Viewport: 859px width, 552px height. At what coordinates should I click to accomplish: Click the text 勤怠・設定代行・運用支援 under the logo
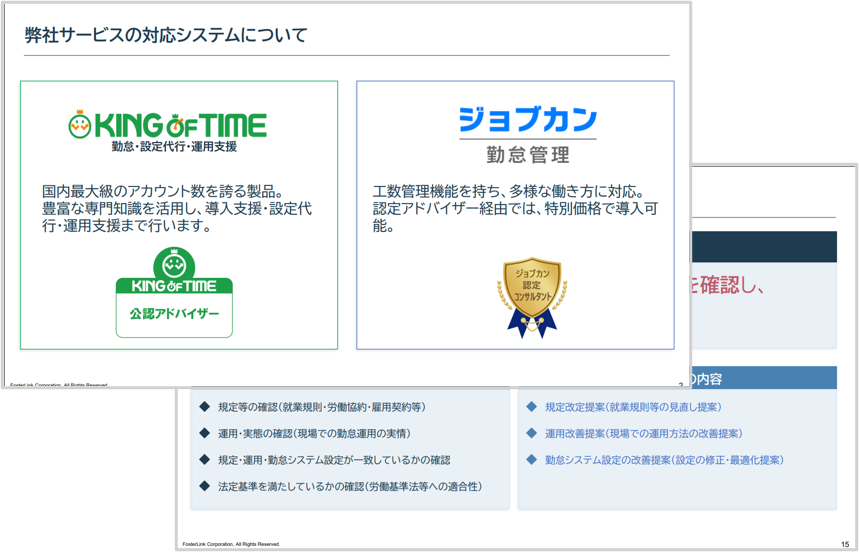[174, 147]
